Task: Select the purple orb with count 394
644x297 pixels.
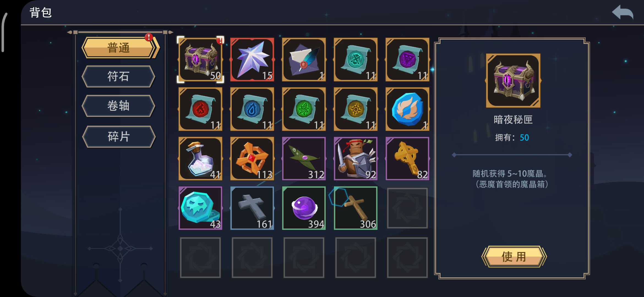Action: 304,208
